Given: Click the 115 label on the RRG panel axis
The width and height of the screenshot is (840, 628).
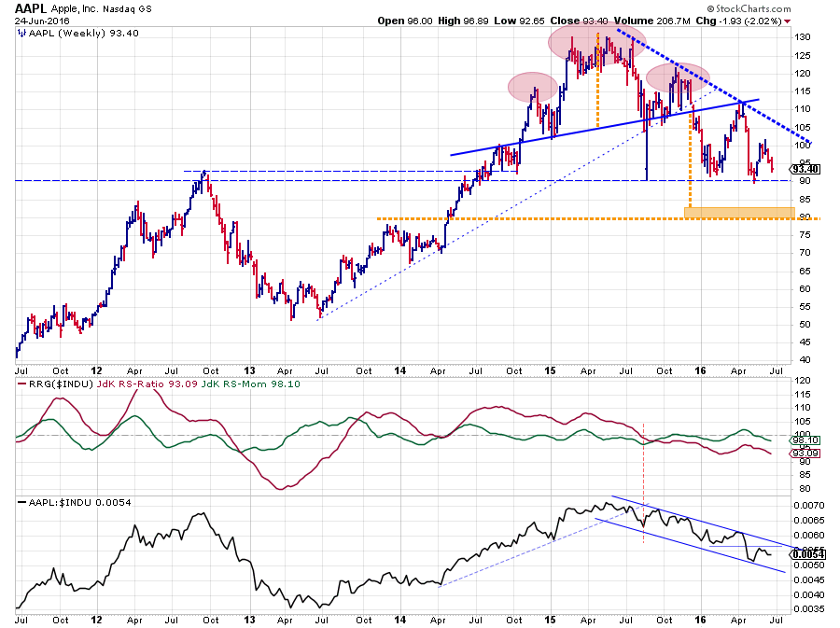Looking at the screenshot, I should 803,394.
